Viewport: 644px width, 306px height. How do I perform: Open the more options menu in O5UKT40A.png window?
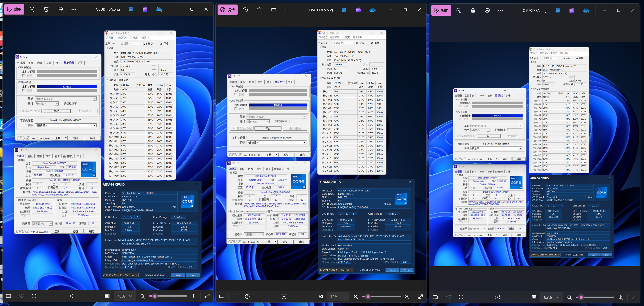click(74, 9)
